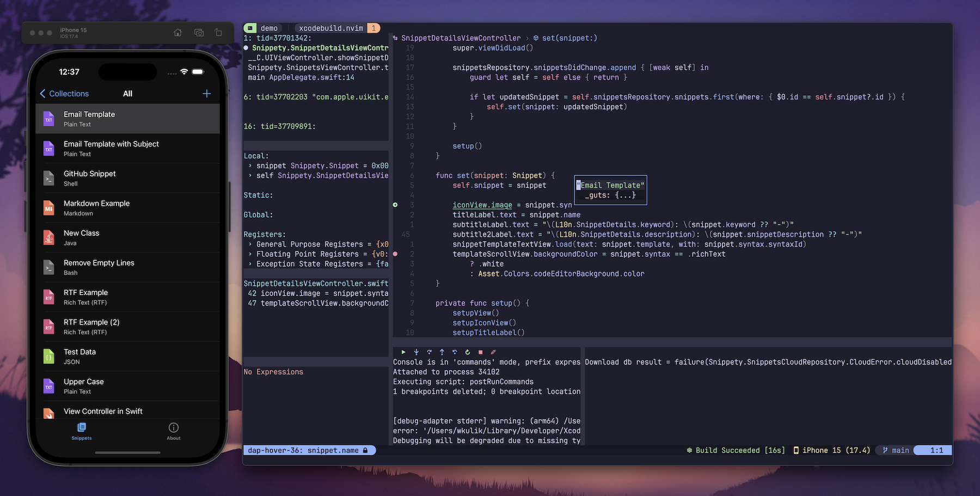Toggle the breakpoint dot next to iconView.image line
980x496 pixels.
(396, 205)
